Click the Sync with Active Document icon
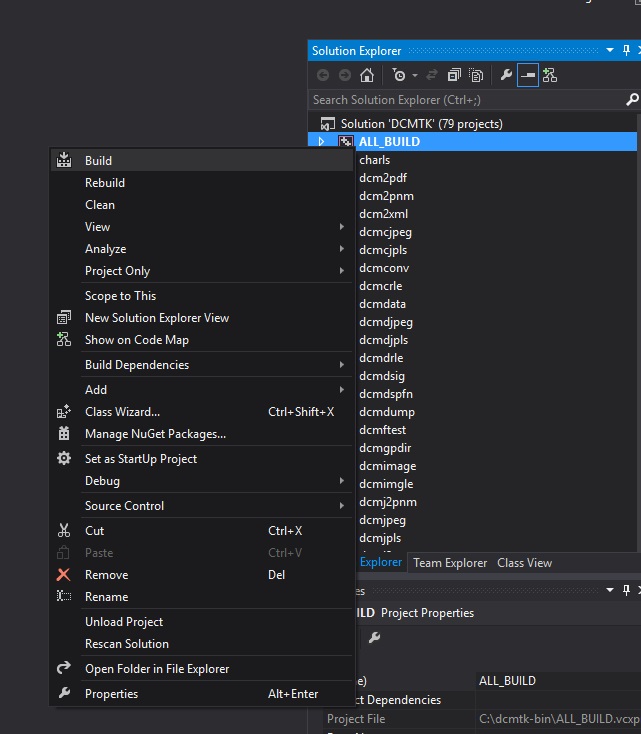This screenshot has height=734, width=641. point(432,75)
